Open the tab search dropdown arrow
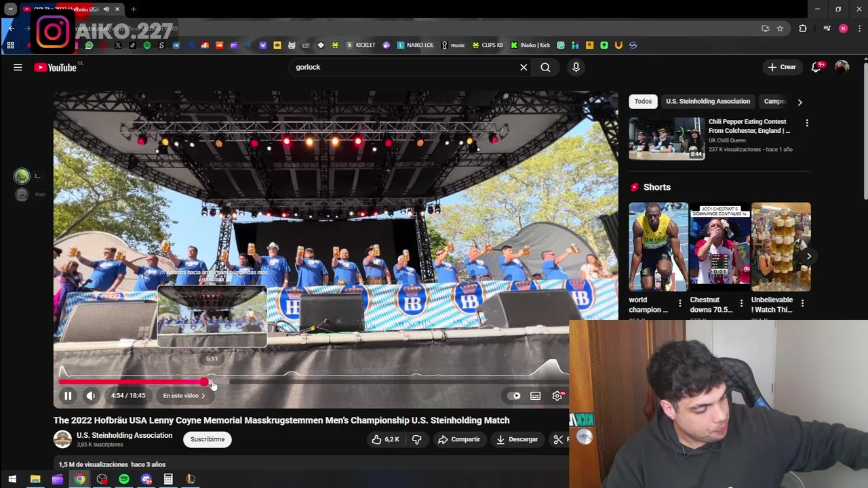The height and width of the screenshot is (488, 868). [x=10, y=9]
